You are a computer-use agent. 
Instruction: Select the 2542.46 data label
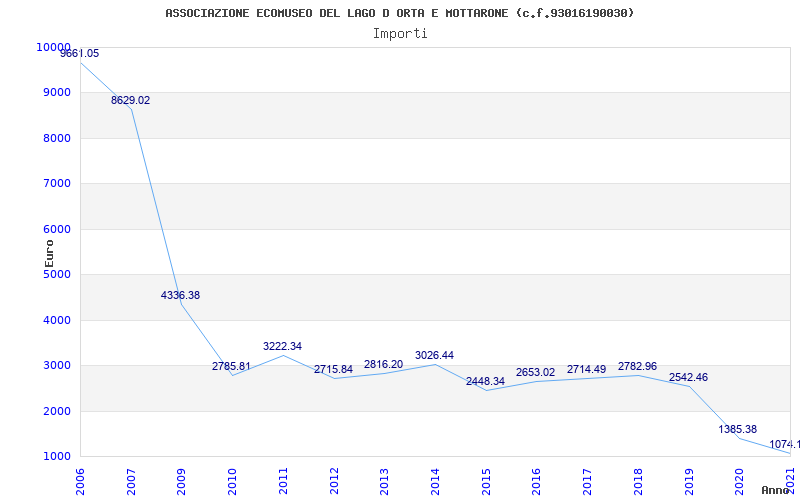(x=688, y=378)
